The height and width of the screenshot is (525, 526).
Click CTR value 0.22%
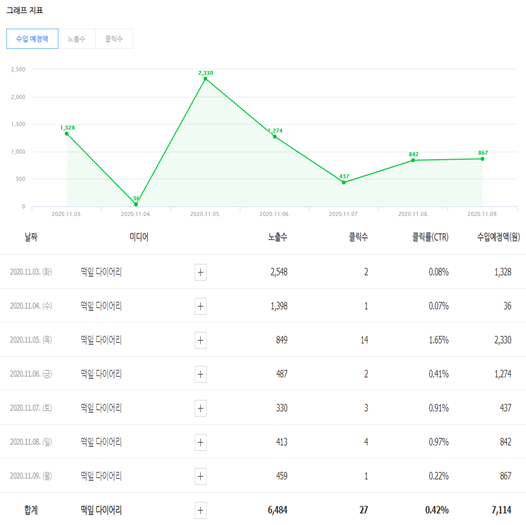439,476
